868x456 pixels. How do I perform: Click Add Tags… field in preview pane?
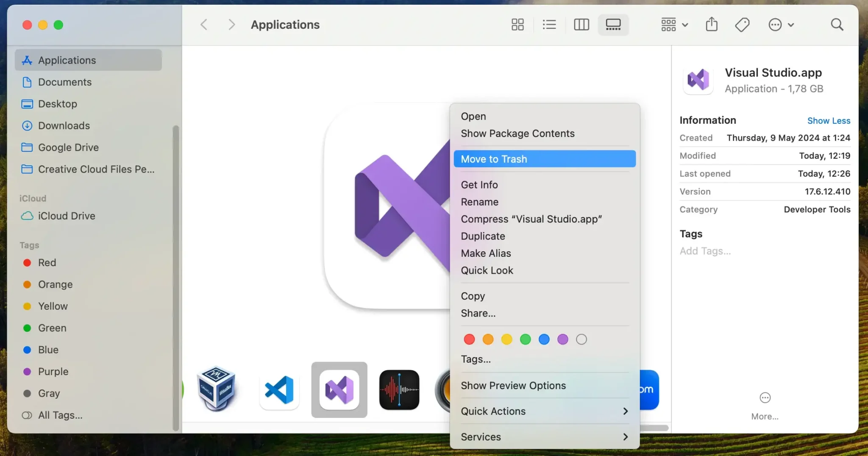(705, 251)
